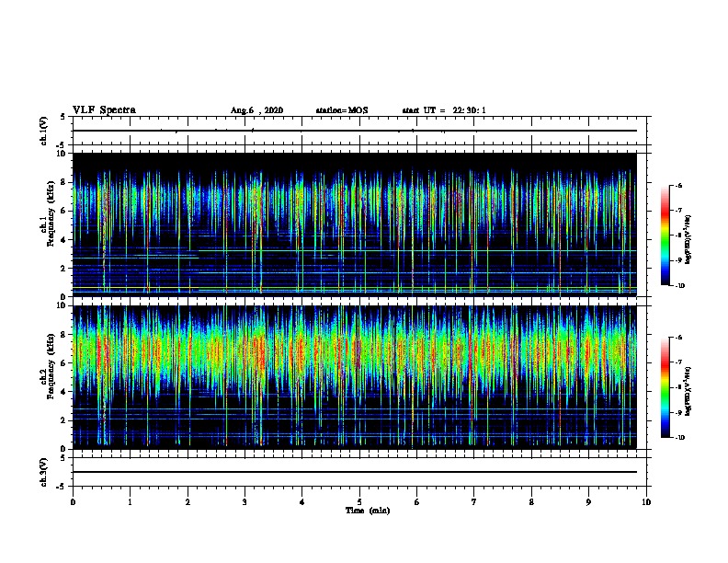
Task: Click time axis tick label '8'
Action: coord(531,502)
